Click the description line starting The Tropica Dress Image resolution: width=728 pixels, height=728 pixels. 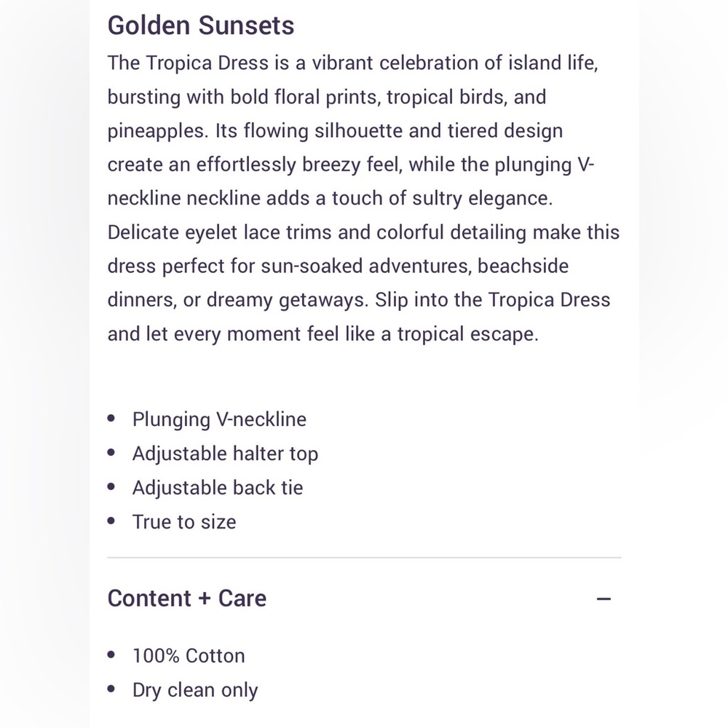pyautogui.click(x=352, y=63)
